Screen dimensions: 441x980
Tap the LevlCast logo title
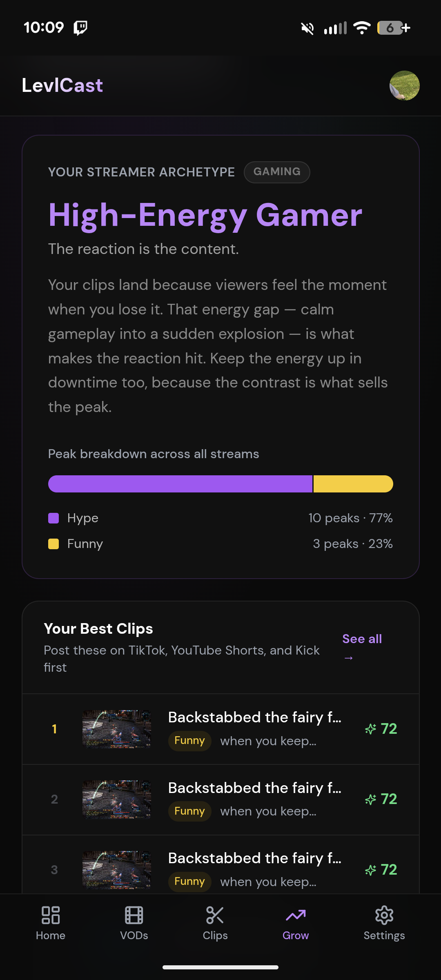point(62,86)
